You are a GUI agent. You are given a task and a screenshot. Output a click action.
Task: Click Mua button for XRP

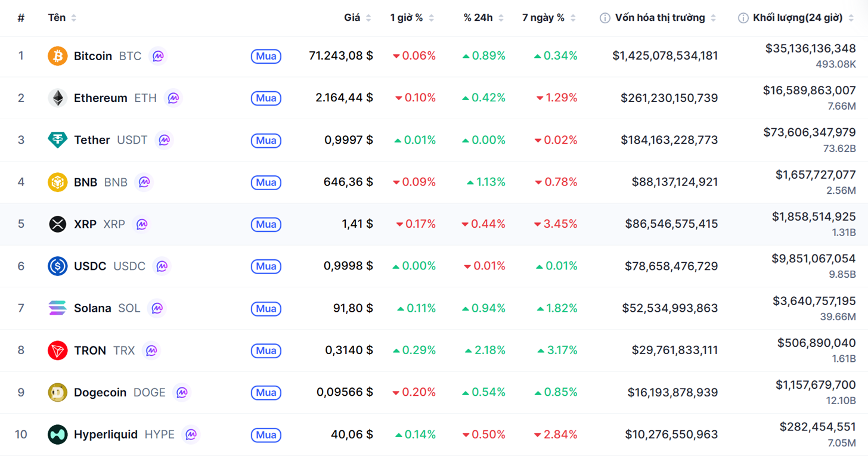tap(266, 224)
